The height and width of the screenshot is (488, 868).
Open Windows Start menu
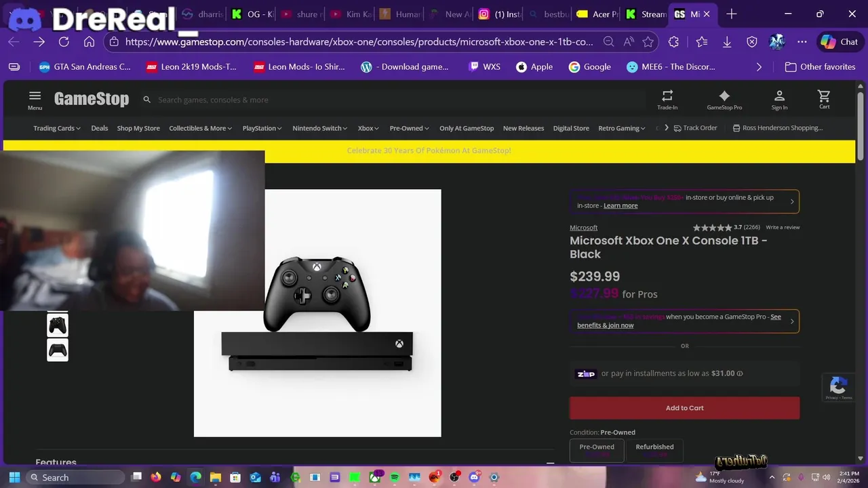click(15, 477)
